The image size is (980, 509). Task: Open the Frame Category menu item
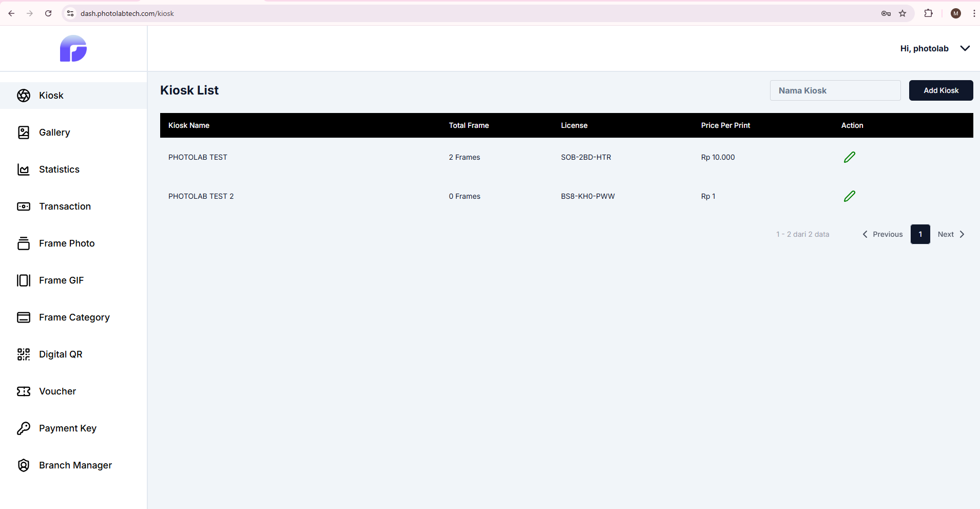74,317
